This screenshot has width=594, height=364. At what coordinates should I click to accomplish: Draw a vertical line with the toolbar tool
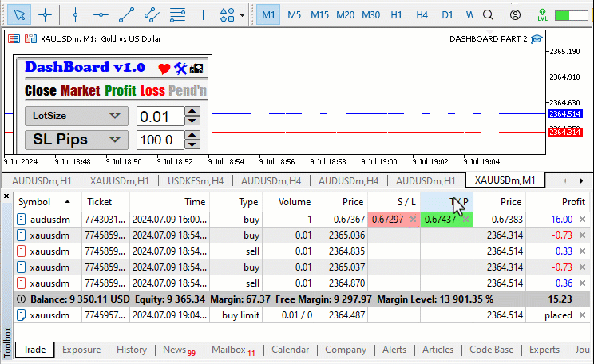75,15
